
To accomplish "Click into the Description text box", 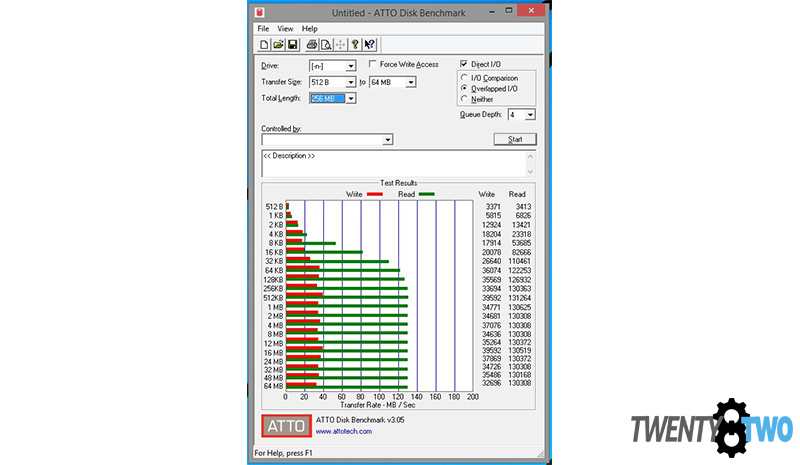I will [394, 164].
